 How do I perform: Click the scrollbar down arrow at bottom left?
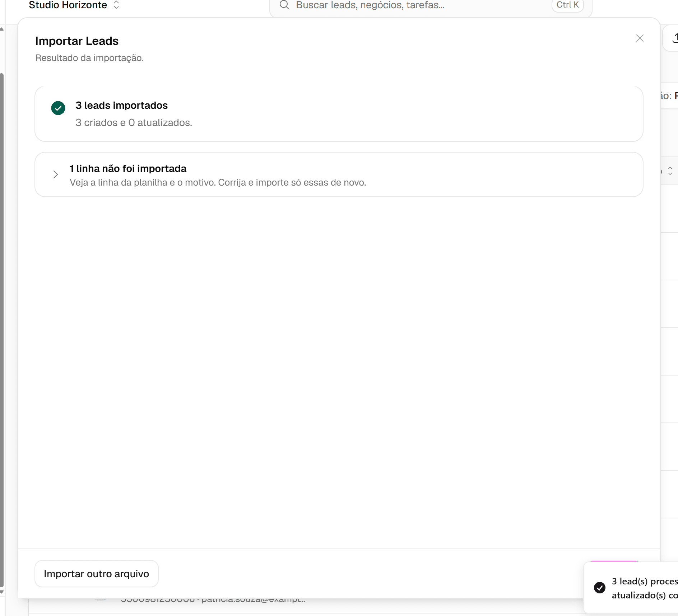tap(2, 592)
